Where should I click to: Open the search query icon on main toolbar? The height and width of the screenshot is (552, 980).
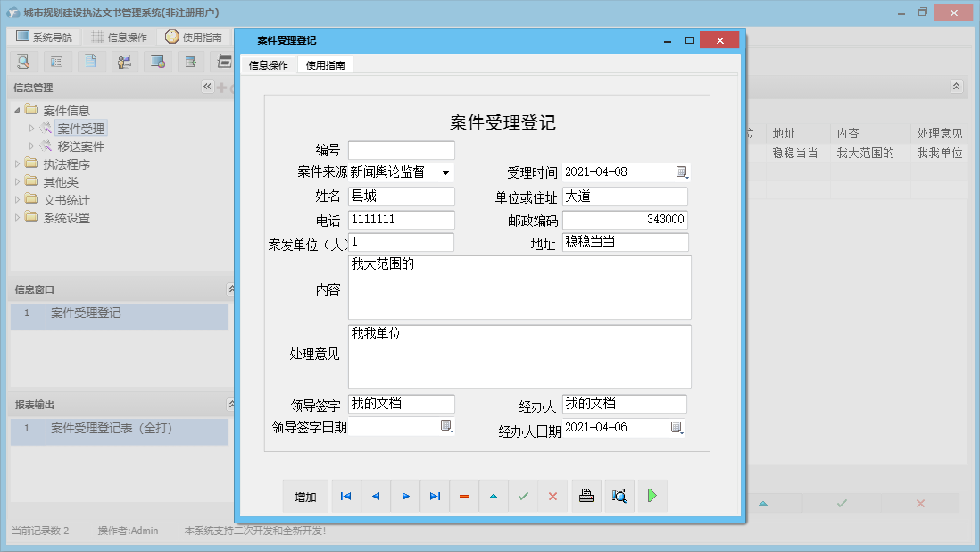pos(23,61)
